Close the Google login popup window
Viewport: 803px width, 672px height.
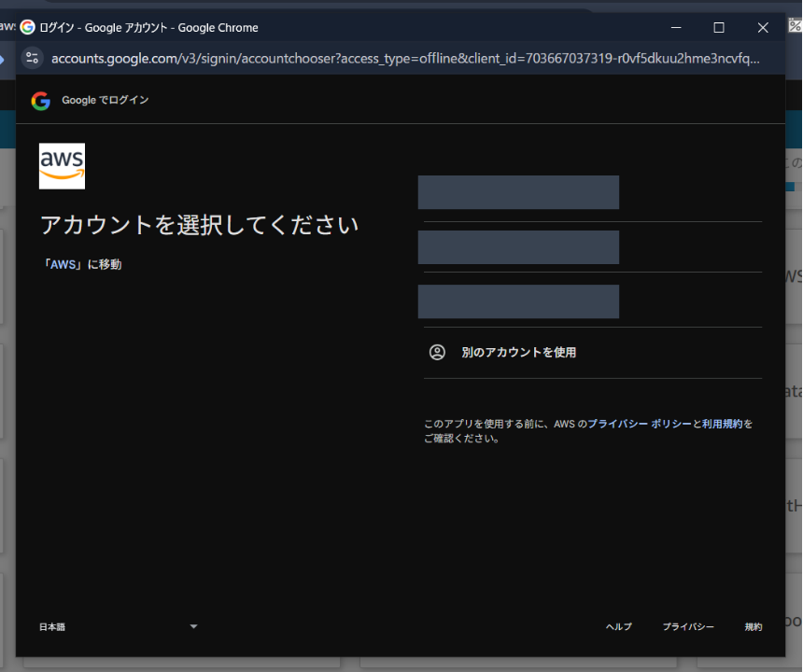[763, 27]
